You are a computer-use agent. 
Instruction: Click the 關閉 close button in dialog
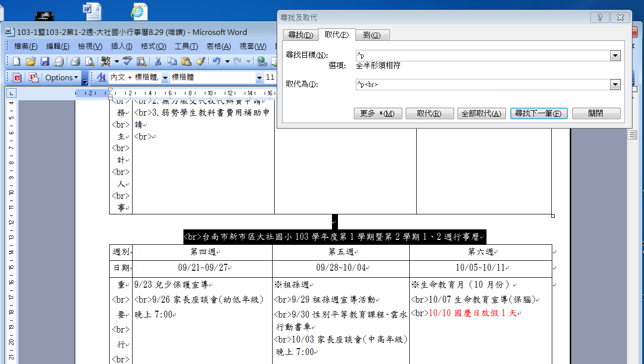pos(596,114)
